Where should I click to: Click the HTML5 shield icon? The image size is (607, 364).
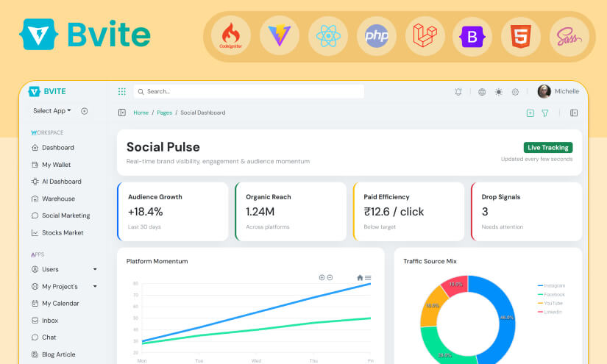point(521,36)
